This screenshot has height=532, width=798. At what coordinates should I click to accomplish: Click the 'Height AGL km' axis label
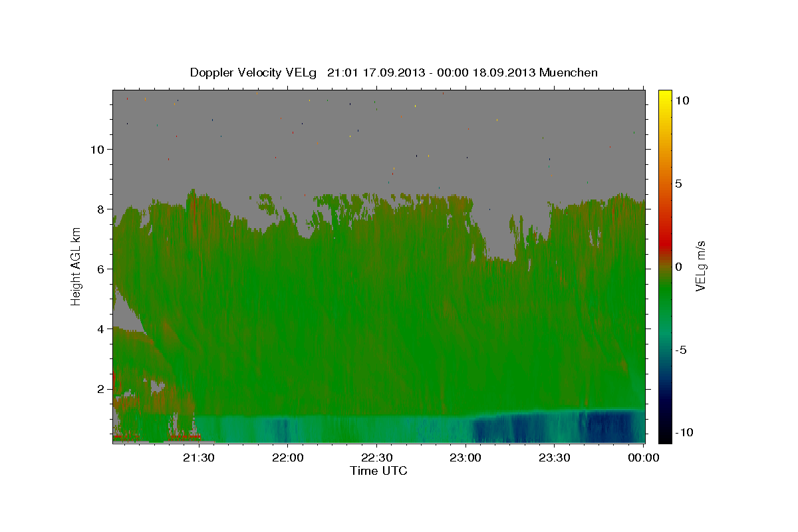pos(76,266)
